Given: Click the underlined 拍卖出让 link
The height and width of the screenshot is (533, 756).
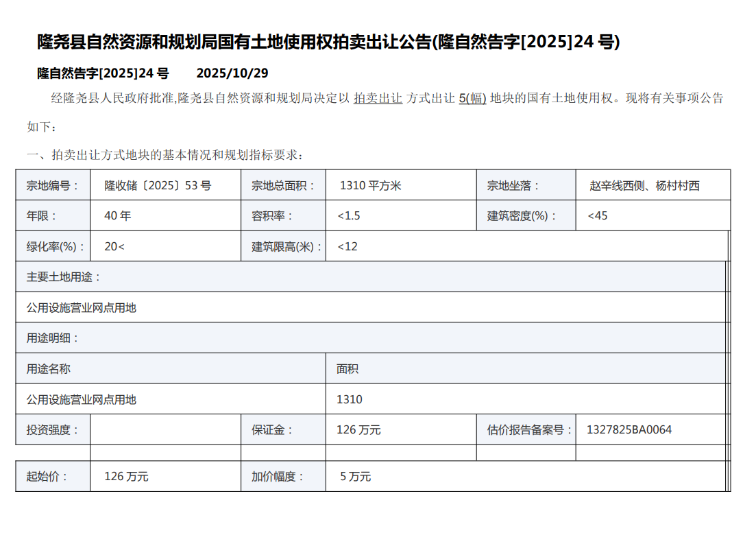Looking at the screenshot, I should click(378, 98).
